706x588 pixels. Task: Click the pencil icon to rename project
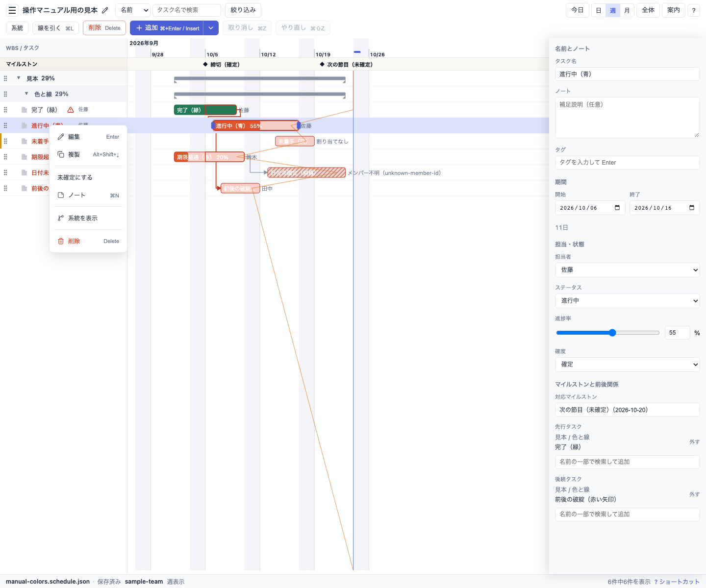point(105,10)
